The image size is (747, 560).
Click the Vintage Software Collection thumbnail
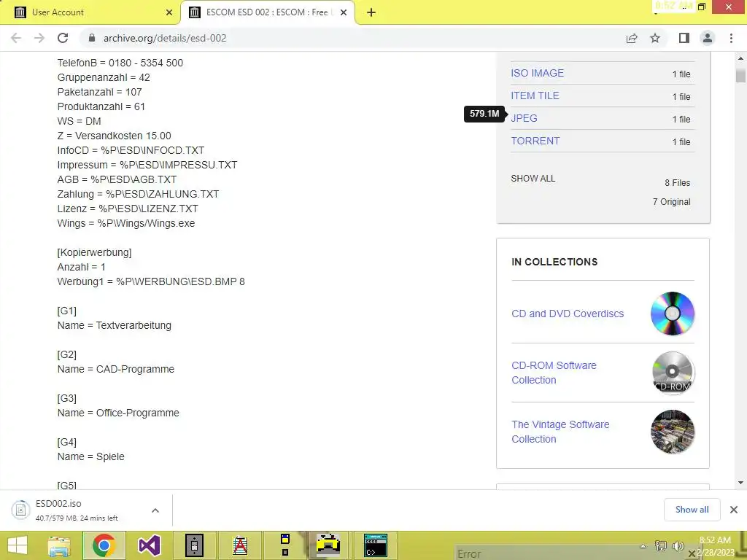672,432
